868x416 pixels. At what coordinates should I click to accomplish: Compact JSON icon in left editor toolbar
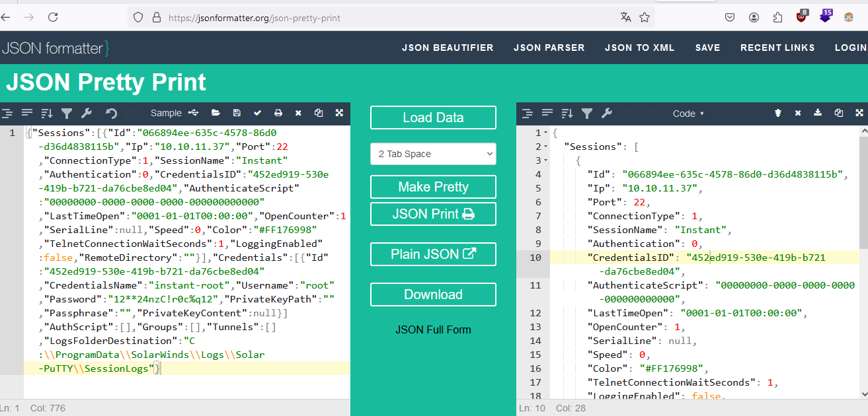click(27, 113)
